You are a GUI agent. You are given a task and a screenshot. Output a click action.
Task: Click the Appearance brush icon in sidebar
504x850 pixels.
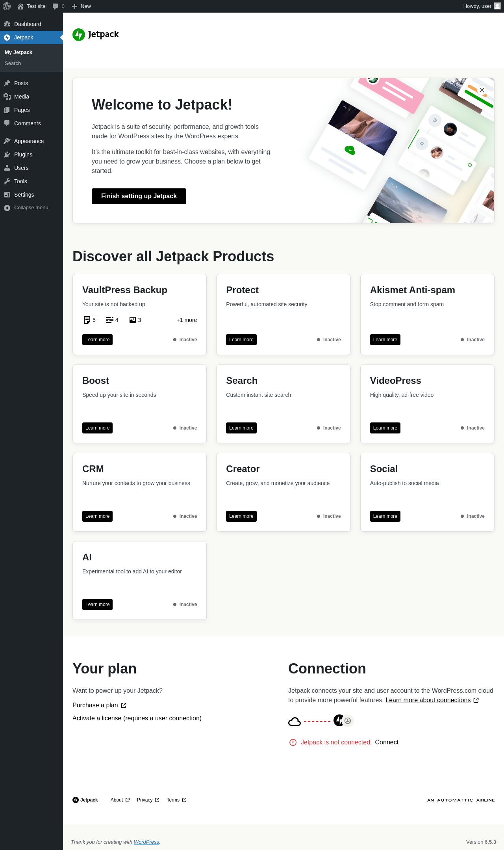click(7, 141)
